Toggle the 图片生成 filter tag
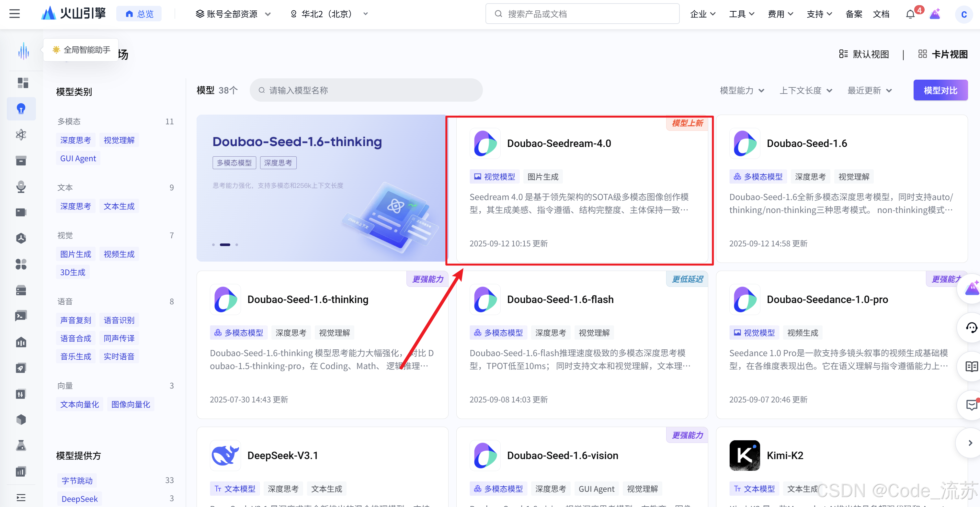Viewport: 980px width, 507px height. click(x=75, y=254)
